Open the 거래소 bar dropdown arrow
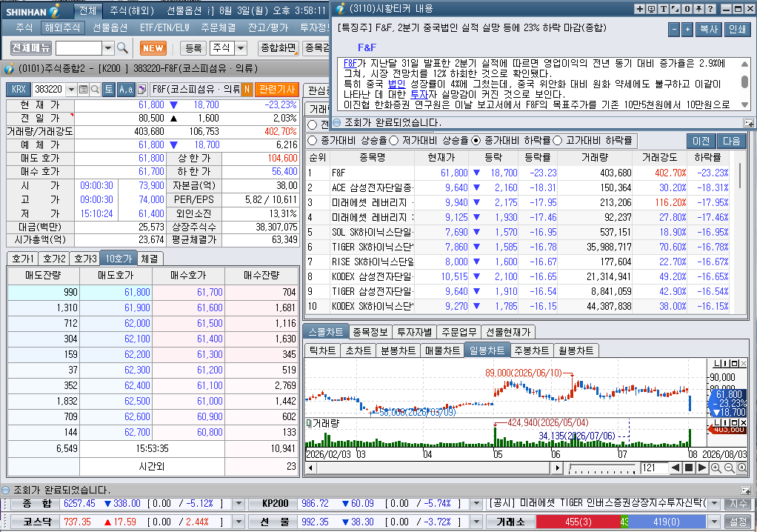This screenshot has width=757, height=532. 715,522
